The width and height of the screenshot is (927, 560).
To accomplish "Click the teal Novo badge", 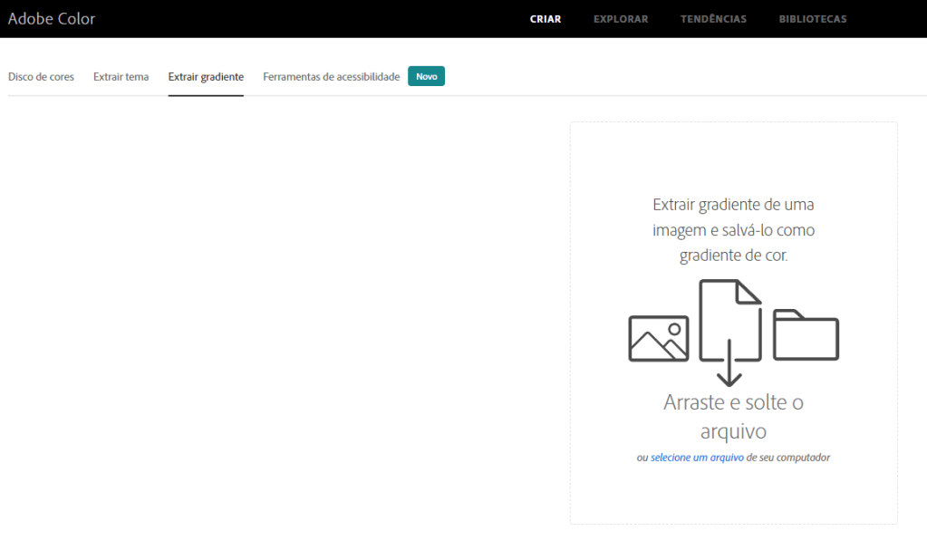I will point(426,77).
